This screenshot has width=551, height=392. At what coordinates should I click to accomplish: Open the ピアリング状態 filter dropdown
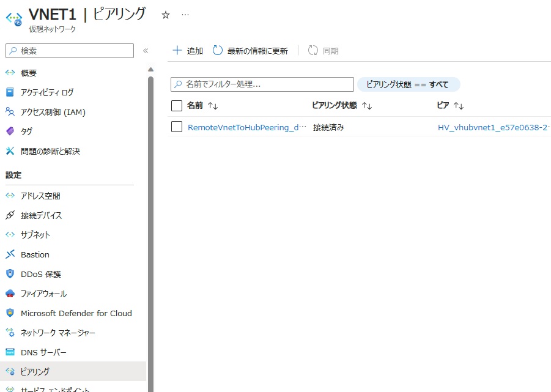point(408,84)
